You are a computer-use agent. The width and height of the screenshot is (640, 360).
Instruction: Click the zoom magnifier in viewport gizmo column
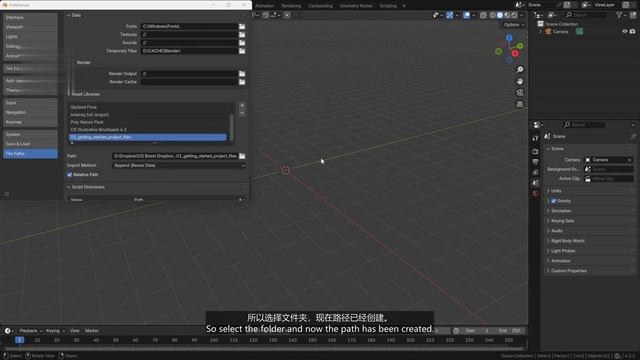520,70
